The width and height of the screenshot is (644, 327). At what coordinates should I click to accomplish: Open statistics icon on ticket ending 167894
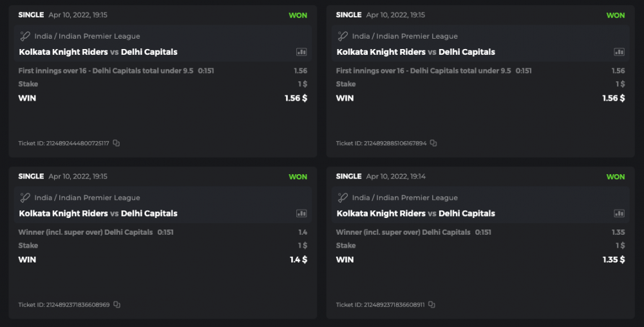coord(619,52)
